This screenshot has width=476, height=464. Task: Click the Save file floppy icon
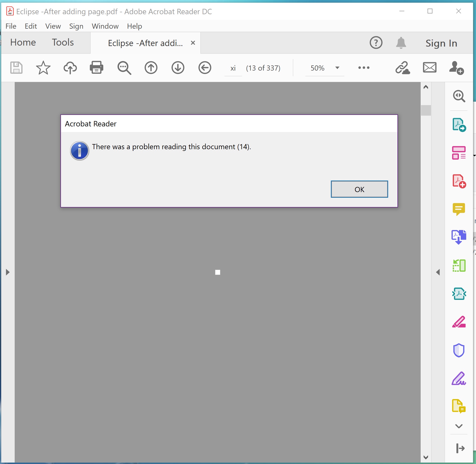click(x=16, y=68)
